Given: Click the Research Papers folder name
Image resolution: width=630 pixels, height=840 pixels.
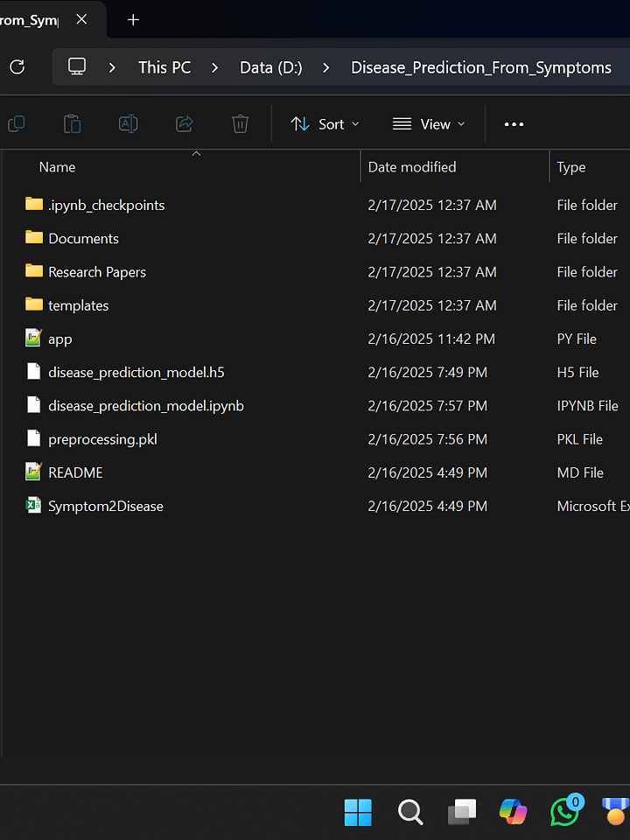Looking at the screenshot, I should coord(97,272).
